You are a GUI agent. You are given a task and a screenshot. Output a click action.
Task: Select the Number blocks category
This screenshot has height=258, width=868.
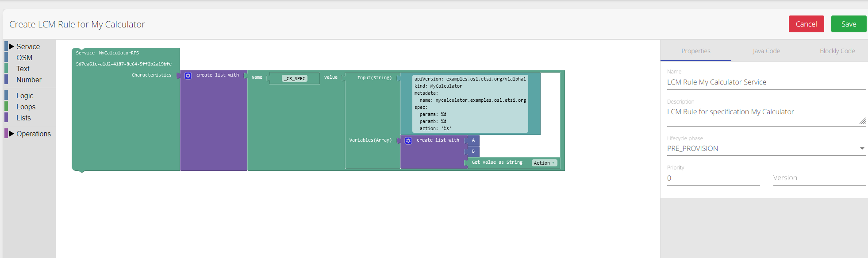pos(29,80)
